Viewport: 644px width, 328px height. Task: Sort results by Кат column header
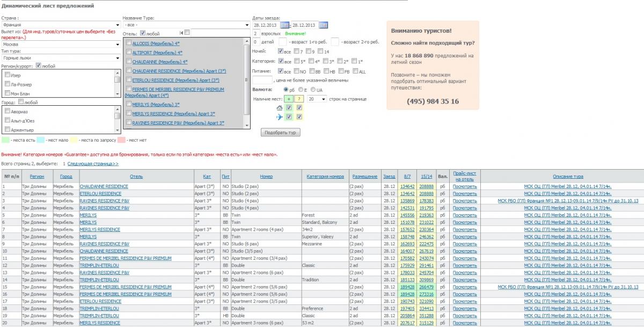click(x=207, y=176)
